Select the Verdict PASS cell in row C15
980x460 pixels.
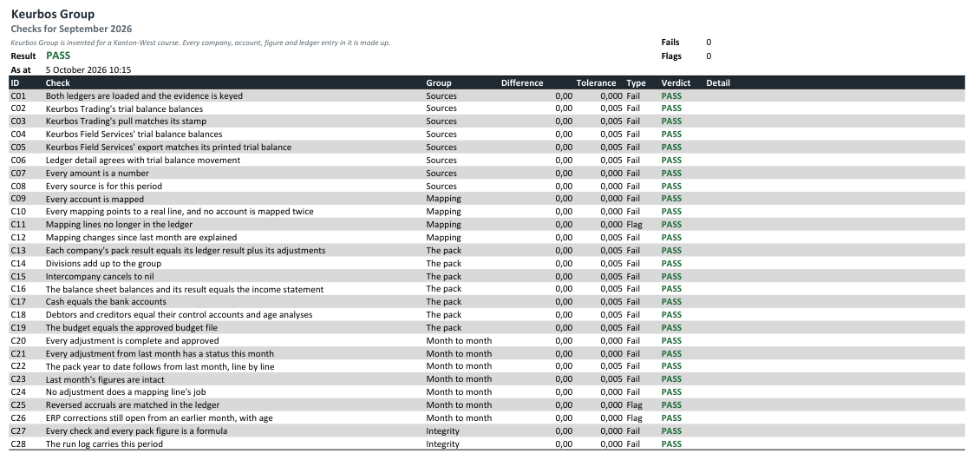point(671,277)
